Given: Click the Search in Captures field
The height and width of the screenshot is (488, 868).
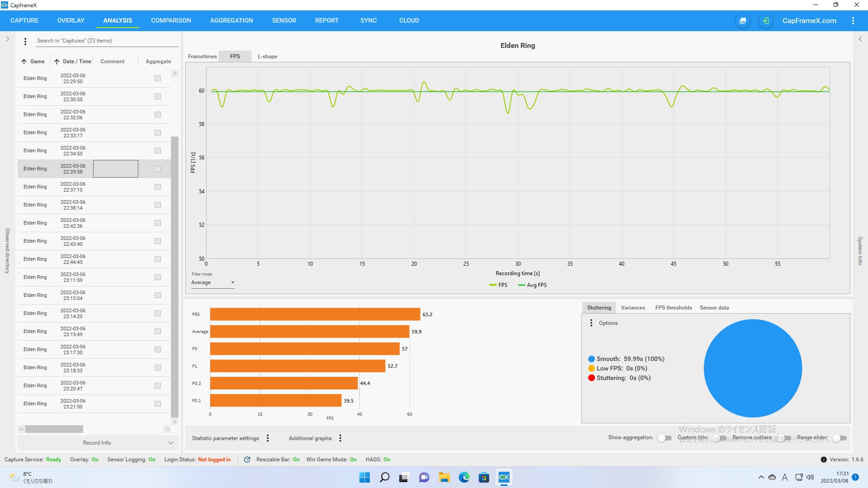Looking at the screenshot, I should tap(106, 41).
